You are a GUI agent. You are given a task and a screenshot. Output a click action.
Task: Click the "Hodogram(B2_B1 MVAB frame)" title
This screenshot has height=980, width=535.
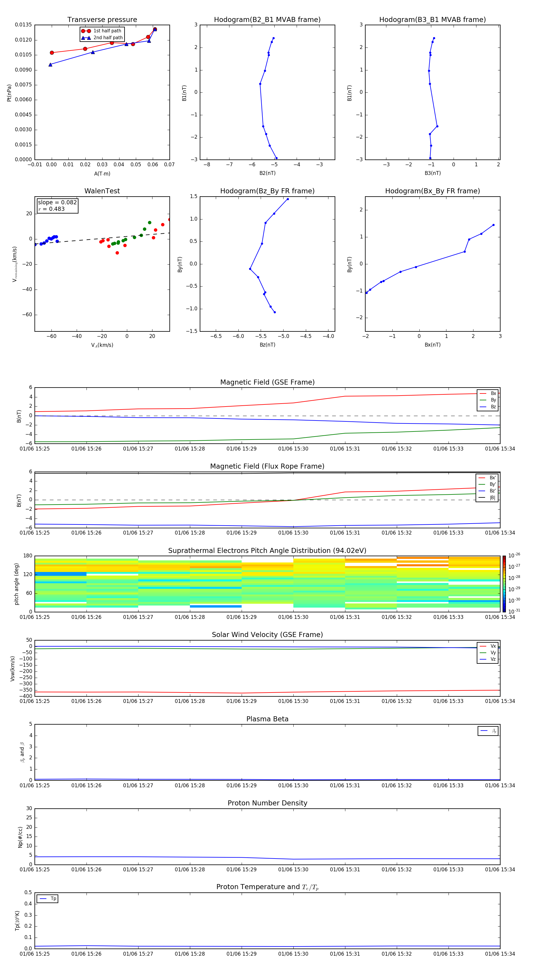(267, 20)
